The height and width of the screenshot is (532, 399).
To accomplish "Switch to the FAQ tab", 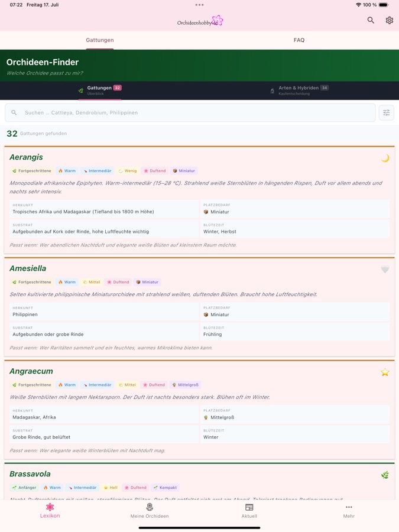I will [x=299, y=40].
